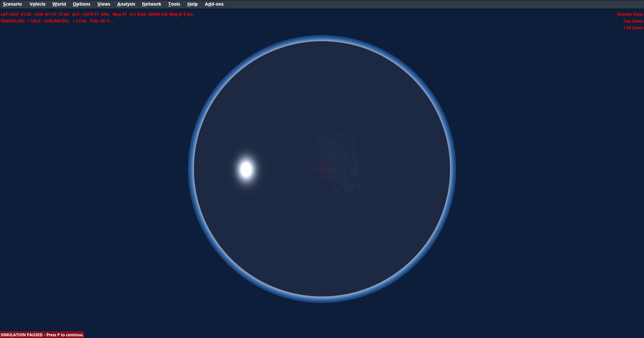The width and height of the screenshot is (644, 338).
Task: Click the ALT: 15079 FT MSL readout
Action: (x=91, y=14)
